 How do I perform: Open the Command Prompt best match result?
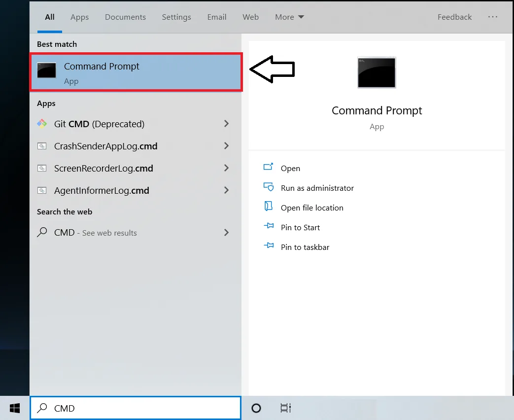pos(136,72)
